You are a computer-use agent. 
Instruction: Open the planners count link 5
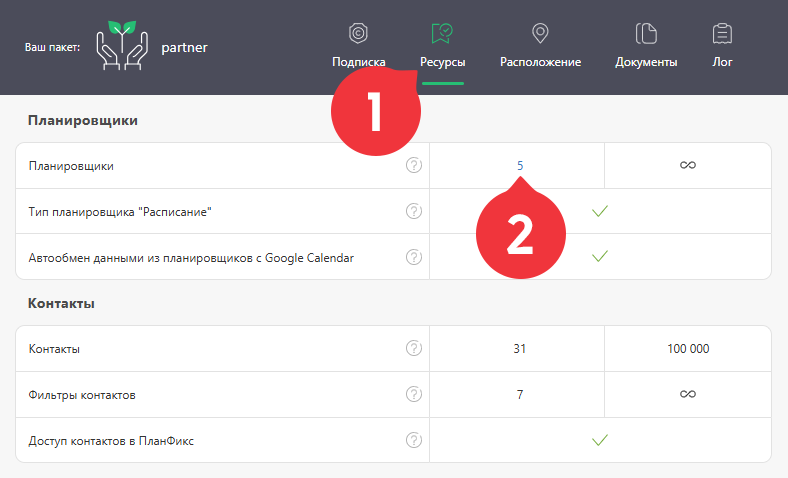(520, 165)
